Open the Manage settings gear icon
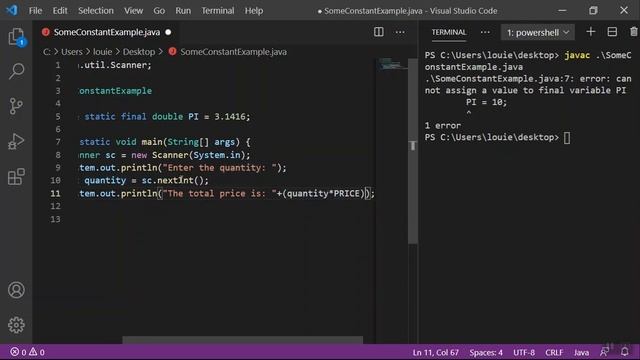 (16, 325)
